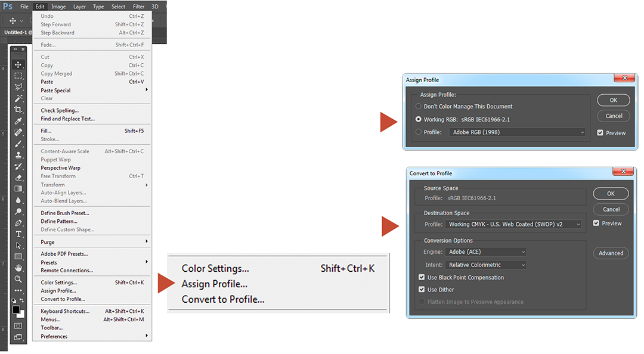
Task: Disable Use Black Point Compensation
Action: pyautogui.click(x=422, y=278)
